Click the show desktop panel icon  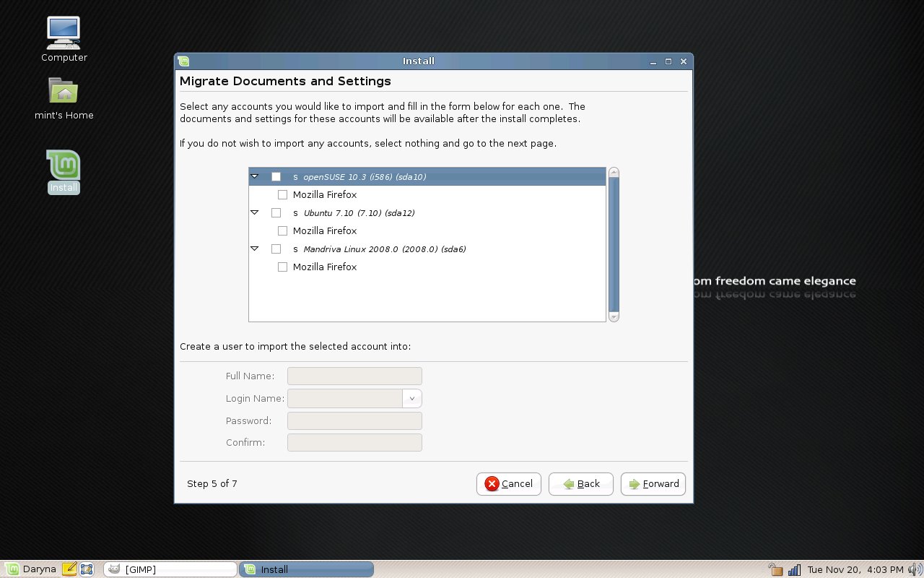point(87,569)
